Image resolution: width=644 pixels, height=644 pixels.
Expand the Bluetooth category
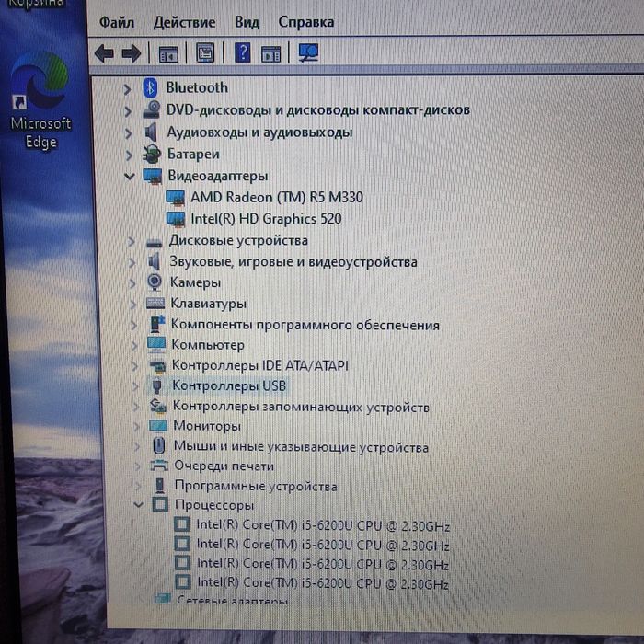pyautogui.click(x=127, y=89)
